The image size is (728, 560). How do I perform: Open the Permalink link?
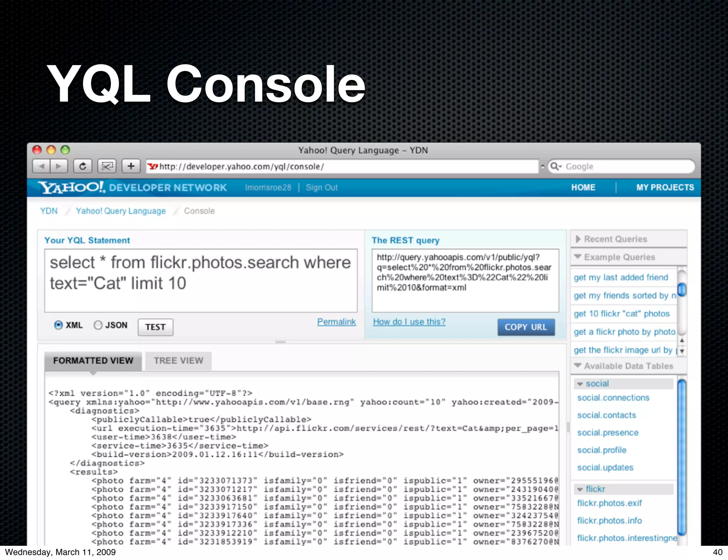click(x=336, y=322)
